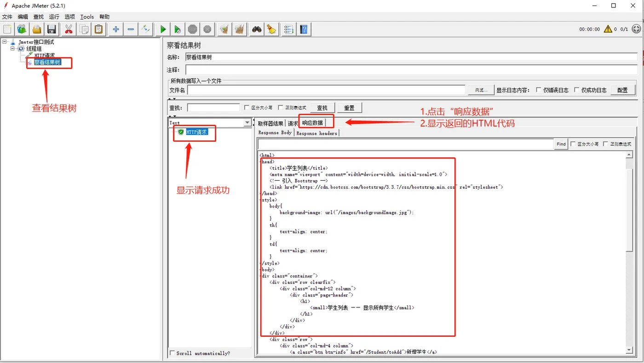644x363 pixels.
Task: Click the 查找 search button
Action: click(322, 108)
